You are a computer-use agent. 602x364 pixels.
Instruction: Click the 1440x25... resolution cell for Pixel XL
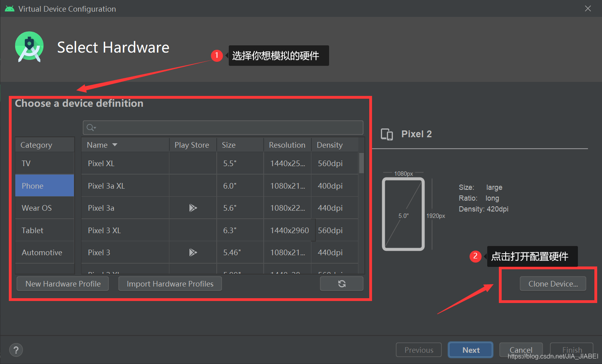pos(287,163)
